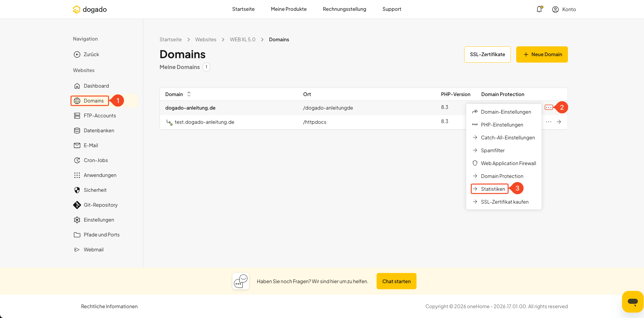The width and height of the screenshot is (644, 318).
Task: Open Meine Produkte in top navigation
Action: coord(289,9)
